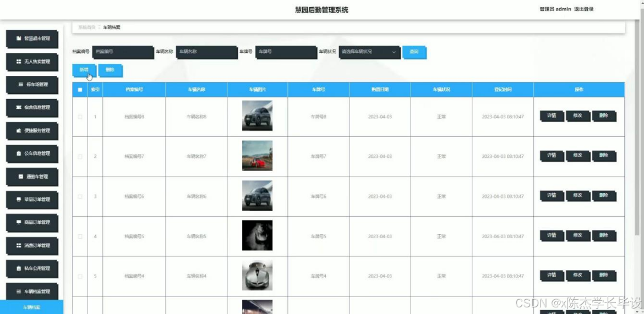This screenshot has height=314, width=644.
Task: Expand 菜品订单管理 in sidebar
Action: tap(32, 200)
